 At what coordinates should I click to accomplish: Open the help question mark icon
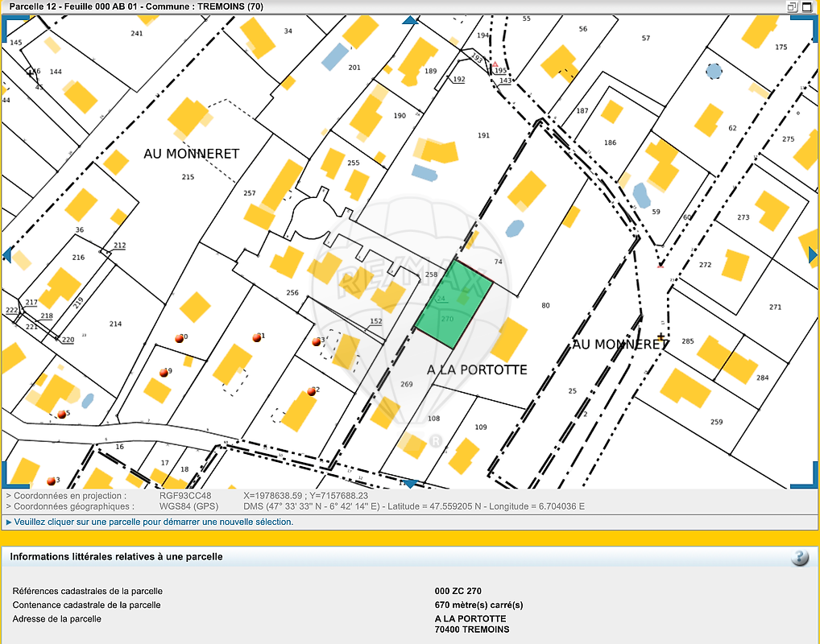(799, 558)
